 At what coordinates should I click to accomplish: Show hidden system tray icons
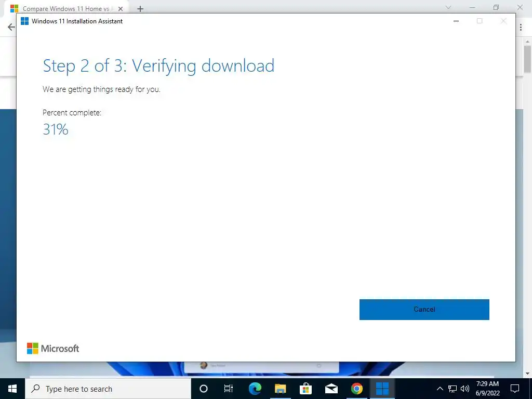(440, 389)
